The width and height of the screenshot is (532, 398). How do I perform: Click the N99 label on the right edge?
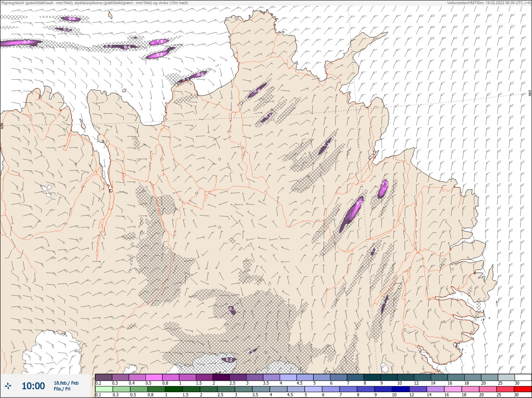pyautogui.click(x=530, y=93)
